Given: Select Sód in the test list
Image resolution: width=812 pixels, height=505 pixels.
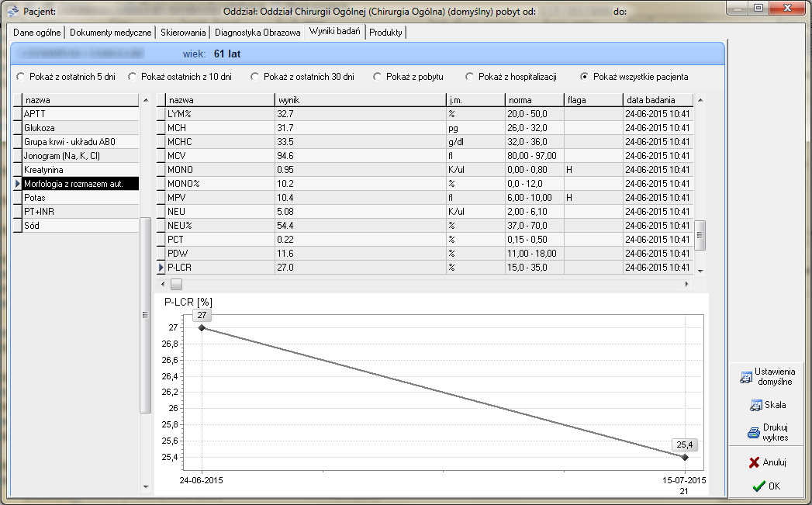Looking at the screenshot, I should tap(81, 226).
